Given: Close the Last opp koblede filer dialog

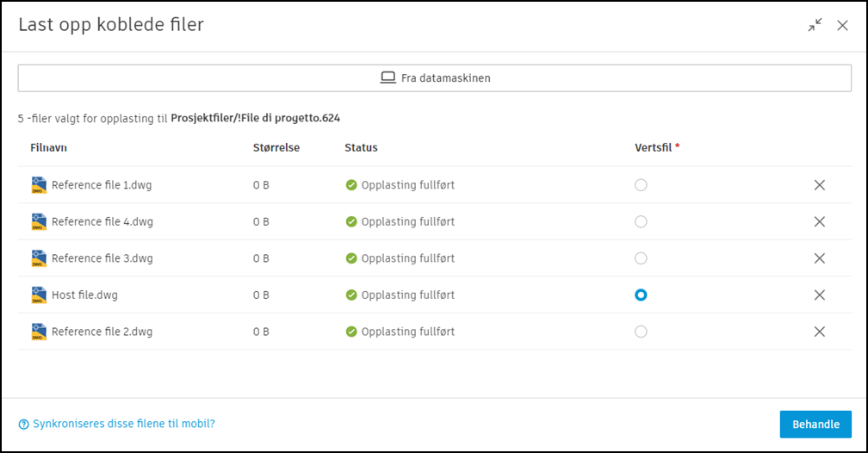Looking at the screenshot, I should click(842, 25).
